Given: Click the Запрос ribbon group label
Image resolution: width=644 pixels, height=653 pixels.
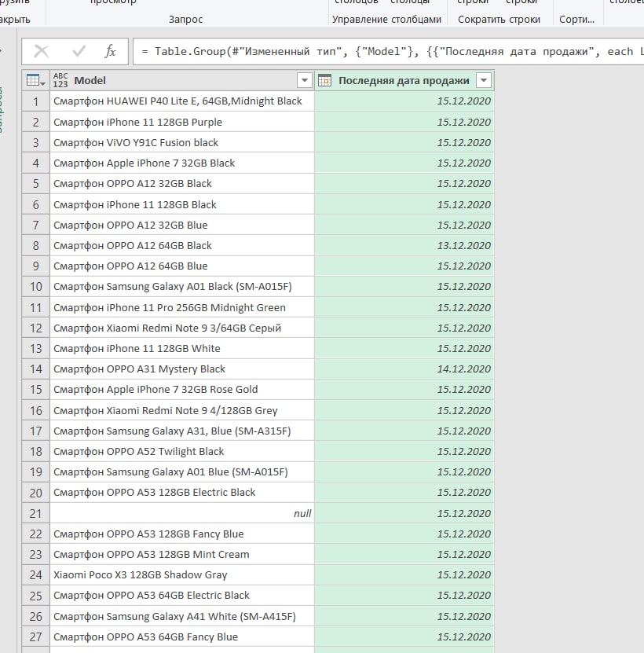Looking at the screenshot, I should pyautogui.click(x=185, y=20).
